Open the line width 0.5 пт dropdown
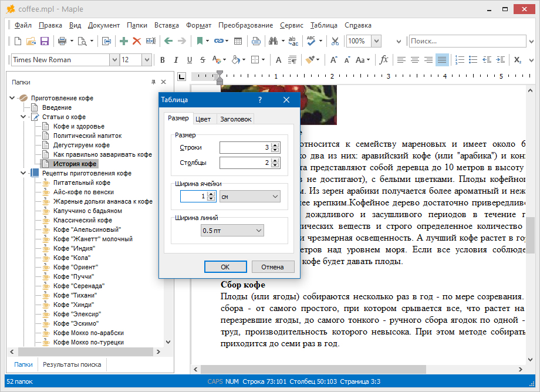Image resolution: width=540 pixels, height=392 pixels. coord(232,231)
